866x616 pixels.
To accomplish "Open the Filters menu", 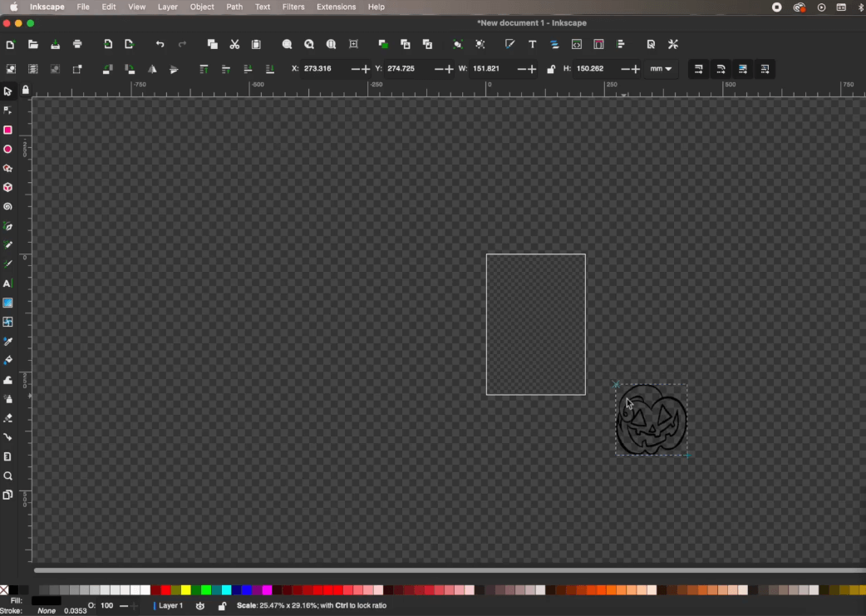I will point(293,7).
